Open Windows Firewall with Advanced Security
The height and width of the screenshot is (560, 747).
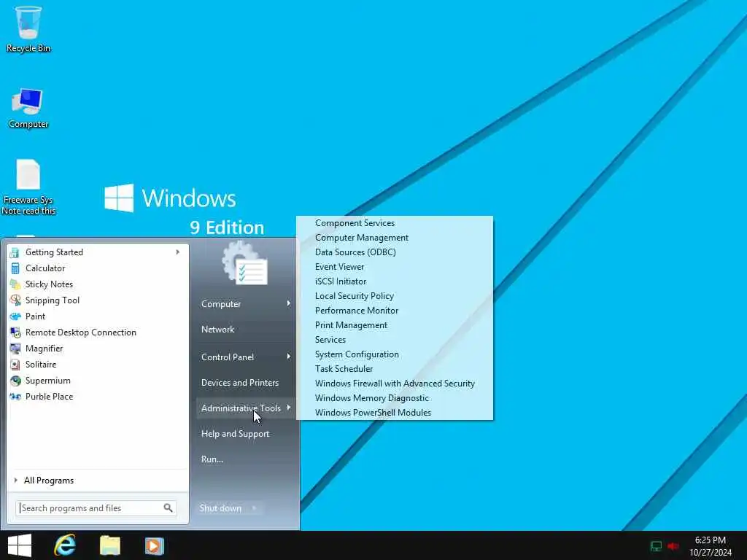click(395, 384)
